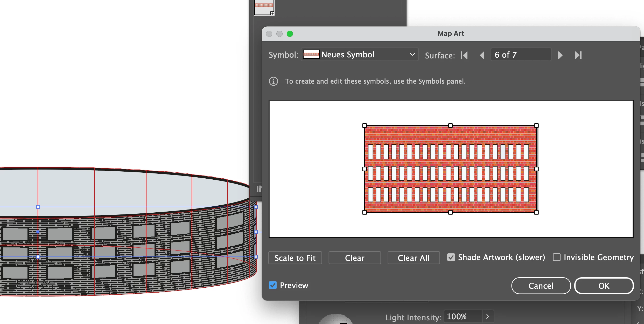Image resolution: width=644 pixels, height=324 pixels.
Task: Expand the Light Intensity value arrow
Action: (487, 316)
